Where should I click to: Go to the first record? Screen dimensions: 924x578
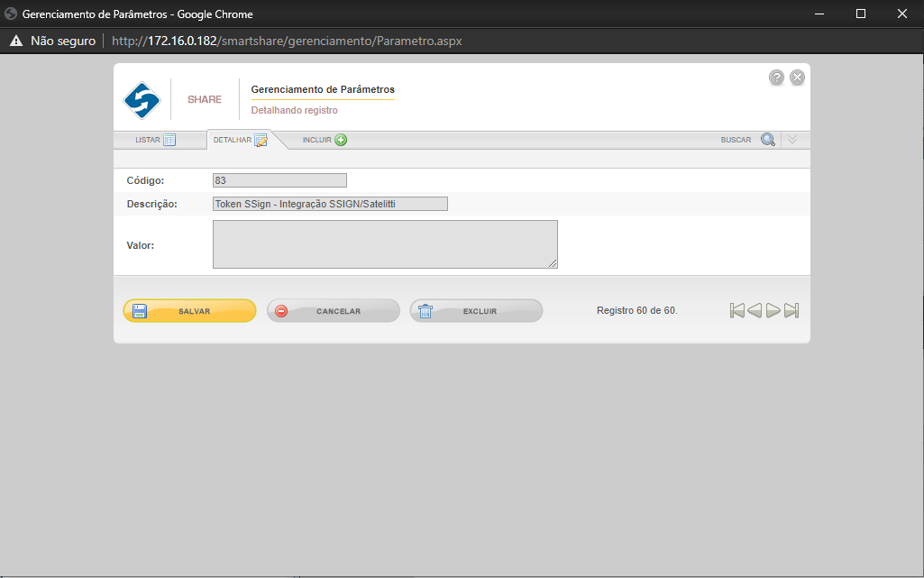[x=736, y=310]
